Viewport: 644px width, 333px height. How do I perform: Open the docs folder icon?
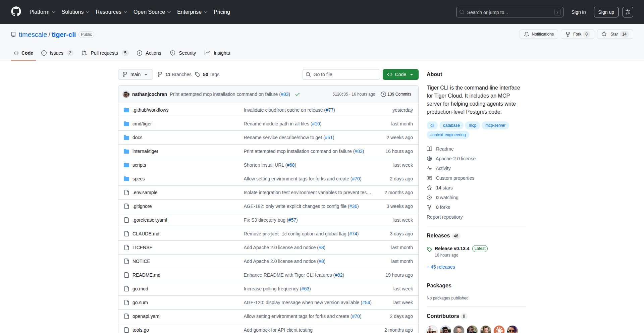click(126, 137)
